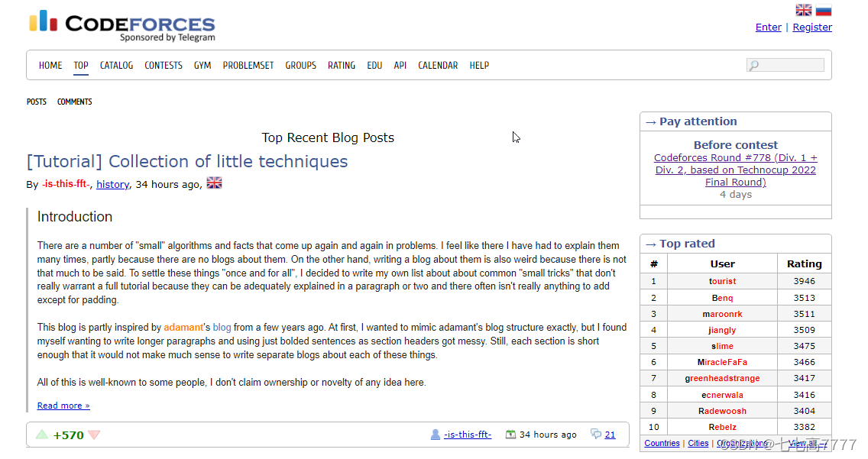
Task: Open Benq's profile
Action: tap(722, 298)
